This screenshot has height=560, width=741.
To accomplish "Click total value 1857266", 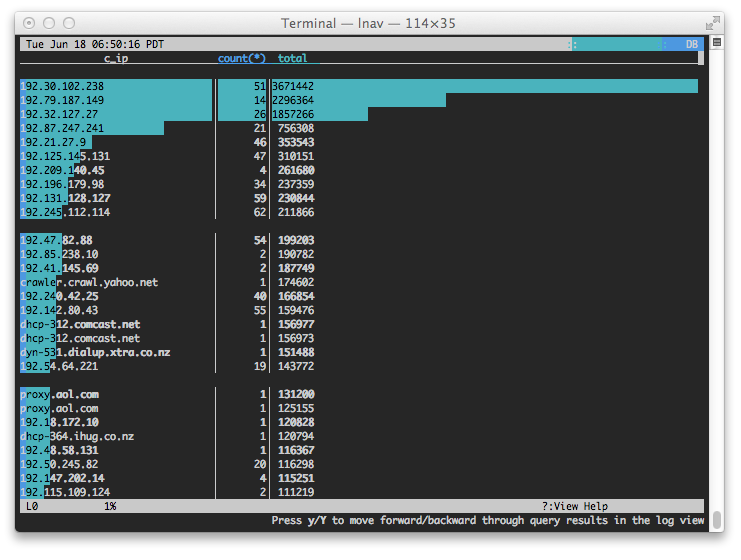I will pos(293,114).
